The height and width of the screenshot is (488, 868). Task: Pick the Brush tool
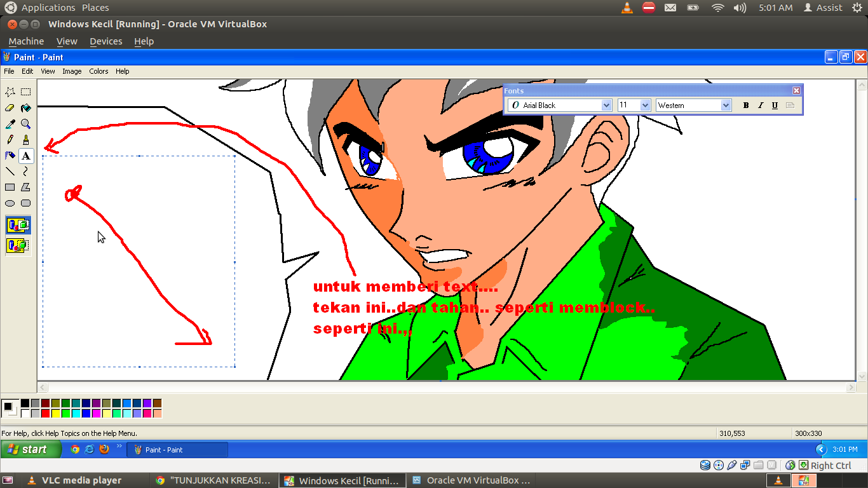(x=26, y=140)
